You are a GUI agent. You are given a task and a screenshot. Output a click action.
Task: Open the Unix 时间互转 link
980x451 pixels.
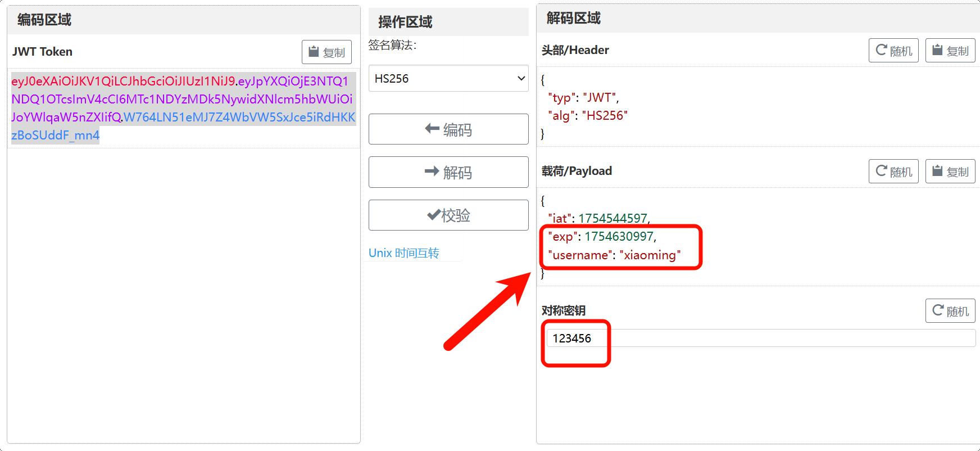(x=403, y=253)
